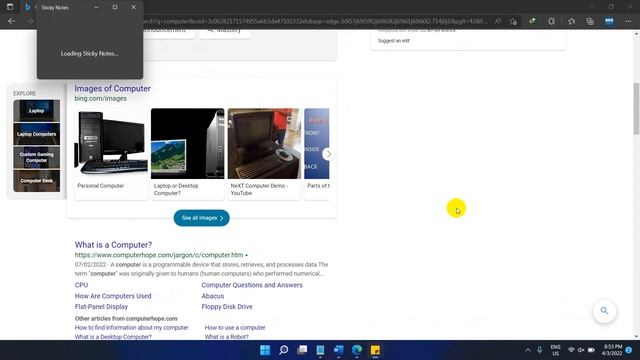The width and height of the screenshot is (640, 360).
Task: Select the Laptop explore tile
Action: click(x=36, y=111)
